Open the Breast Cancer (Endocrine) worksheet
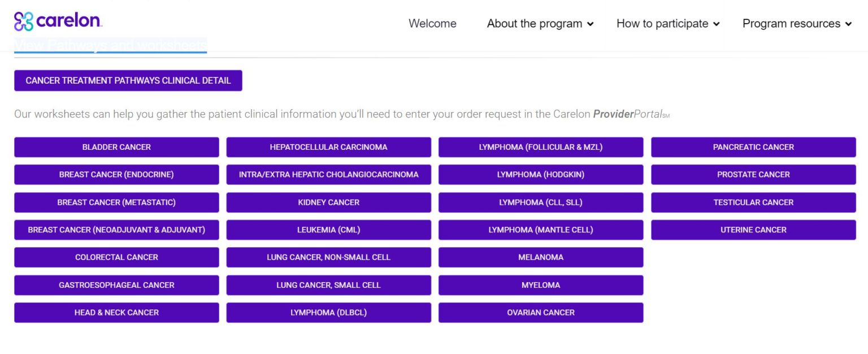This screenshot has width=868, height=354. (x=116, y=174)
